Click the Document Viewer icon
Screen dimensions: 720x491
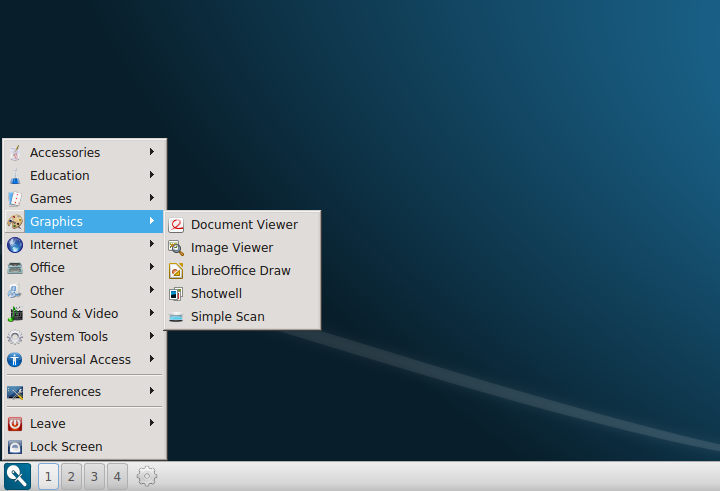pos(176,225)
